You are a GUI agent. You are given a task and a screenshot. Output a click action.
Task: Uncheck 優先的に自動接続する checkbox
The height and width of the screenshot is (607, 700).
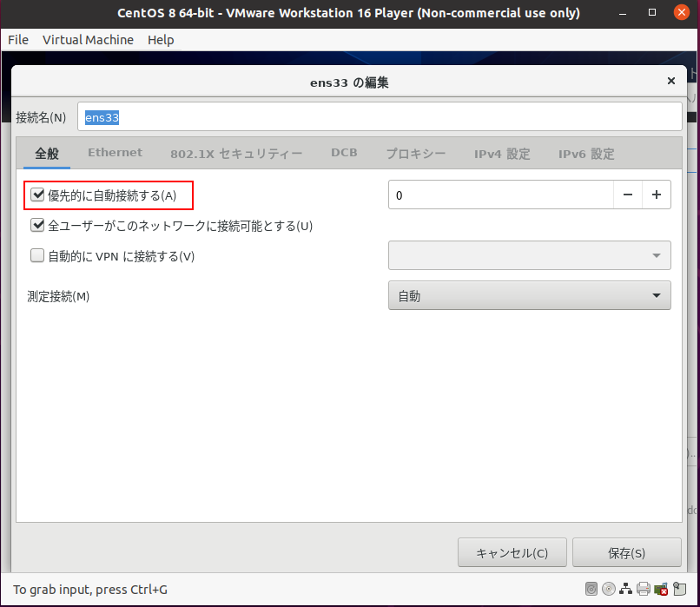pos(37,195)
